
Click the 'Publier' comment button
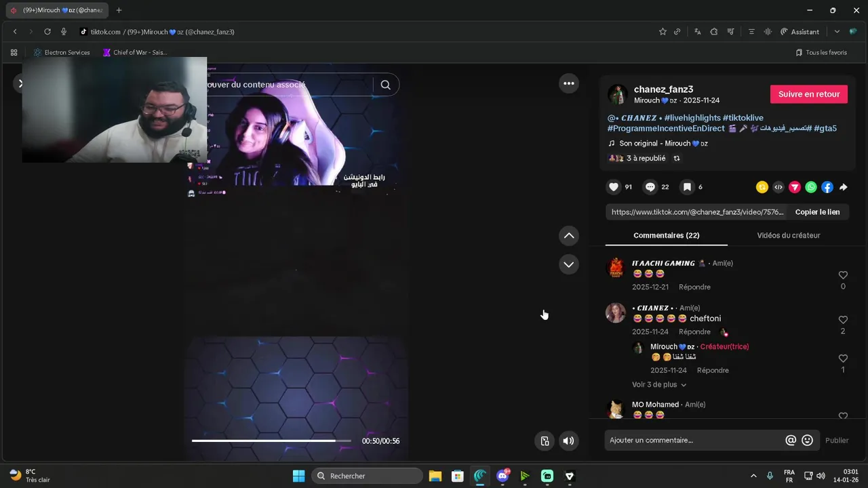(x=837, y=440)
